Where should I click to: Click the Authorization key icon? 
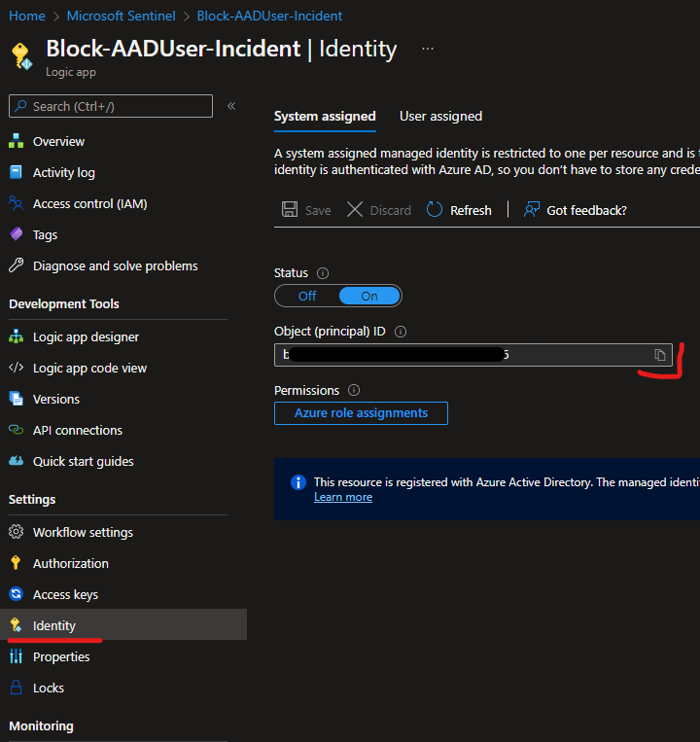[x=17, y=563]
